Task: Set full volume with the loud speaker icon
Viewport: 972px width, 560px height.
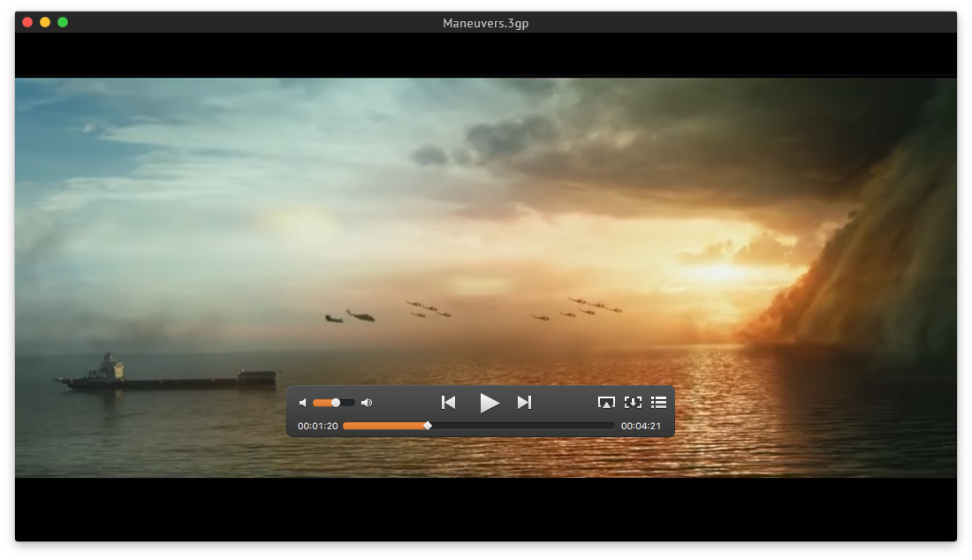Action: click(367, 403)
